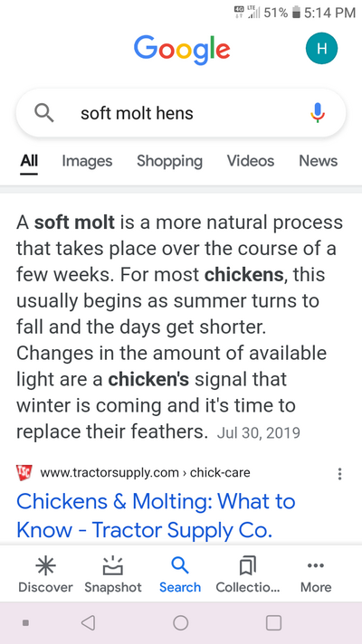
Task: Tap the Search icon in bottom bar
Action: 179,566
